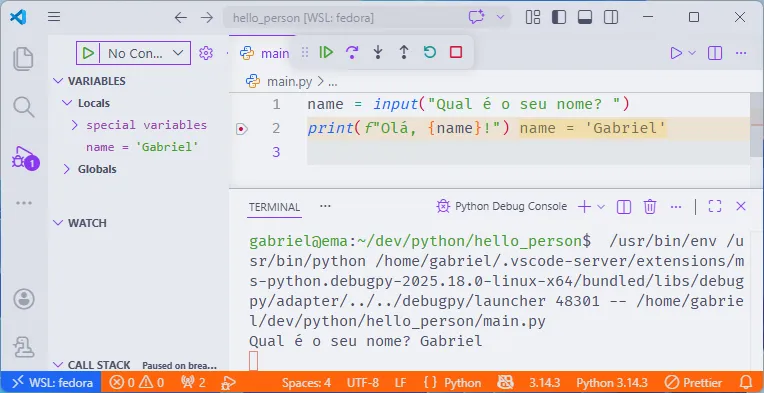Click the debug launch status bar icon
Viewport: 764px width, 393px height.
coord(229,382)
